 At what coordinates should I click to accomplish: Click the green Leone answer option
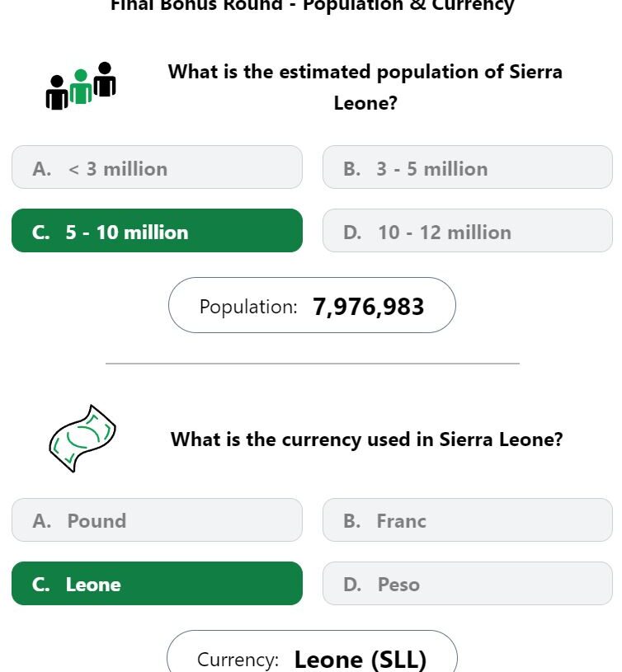[157, 583]
